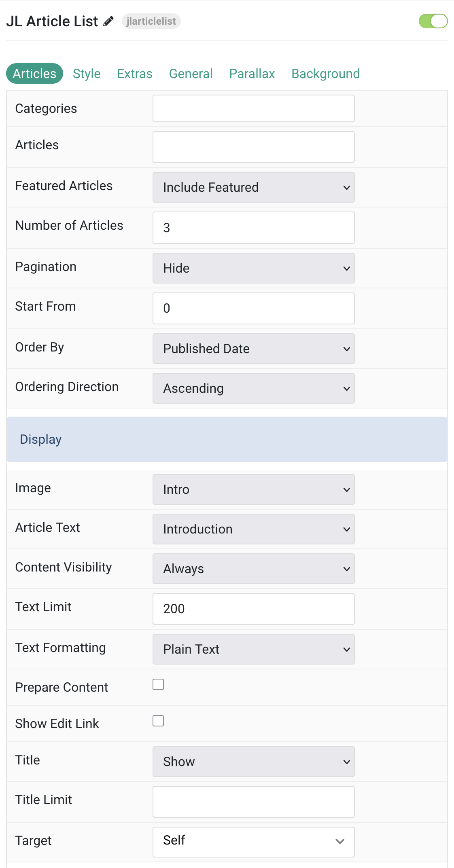Expand the Pagination dropdown

pyautogui.click(x=254, y=268)
